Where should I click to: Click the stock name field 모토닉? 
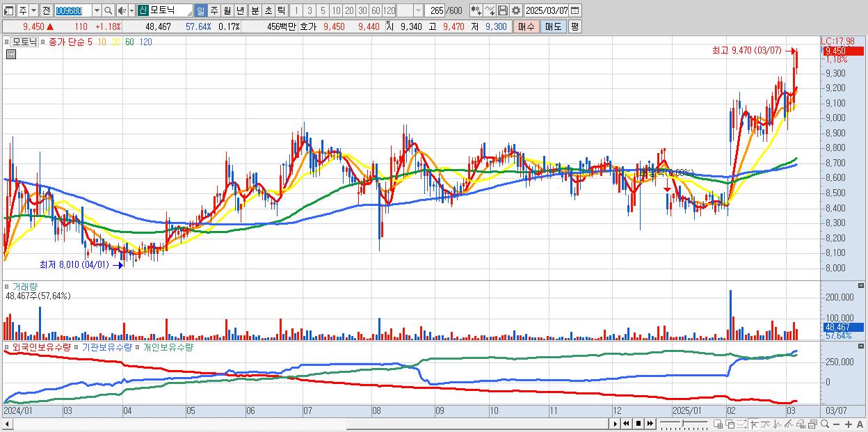coord(170,10)
